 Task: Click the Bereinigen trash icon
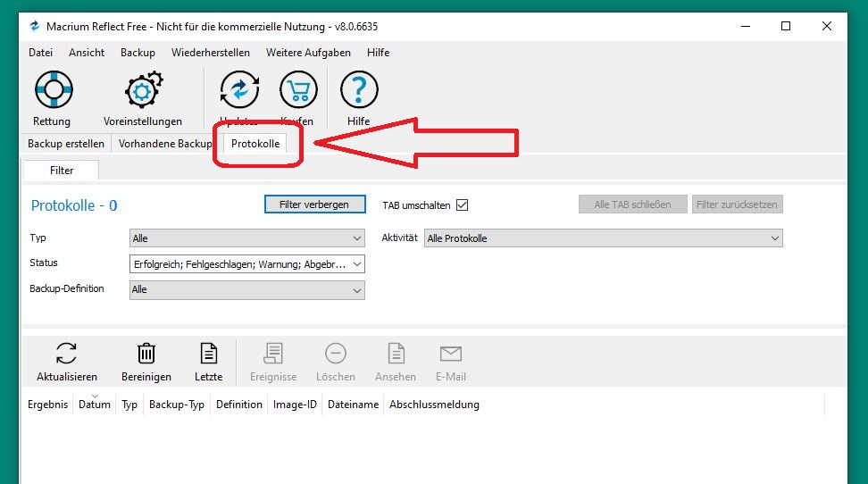click(x=146, y=354)
